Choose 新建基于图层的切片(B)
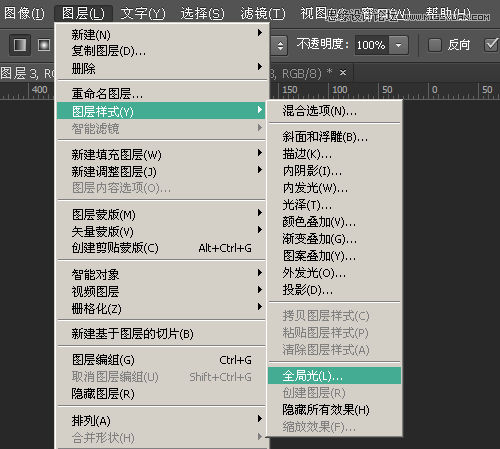 tap(162, 334)
